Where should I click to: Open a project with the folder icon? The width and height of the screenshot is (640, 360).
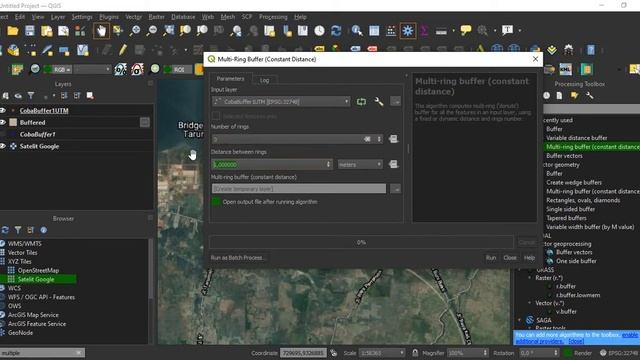coord(13,31)
